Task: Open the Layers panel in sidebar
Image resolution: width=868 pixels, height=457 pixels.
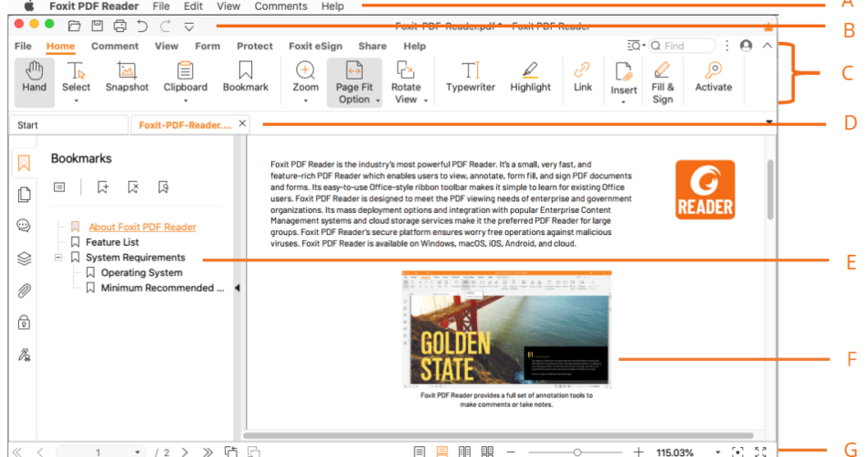Action: point(24,258)
